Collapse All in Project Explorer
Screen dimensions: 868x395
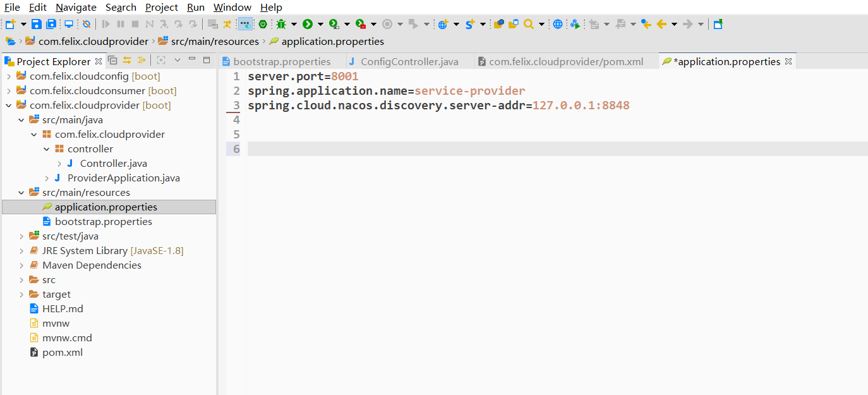(112, 61)
